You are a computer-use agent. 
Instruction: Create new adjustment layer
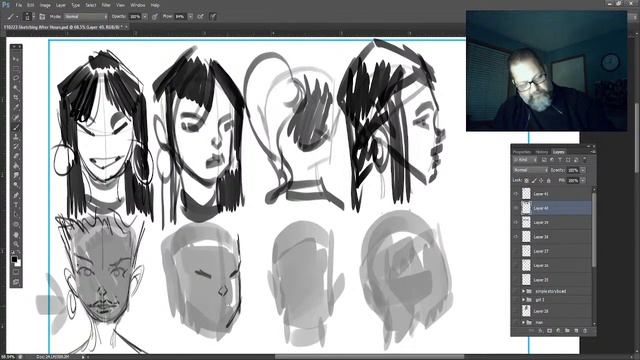[x=558, y=331]
